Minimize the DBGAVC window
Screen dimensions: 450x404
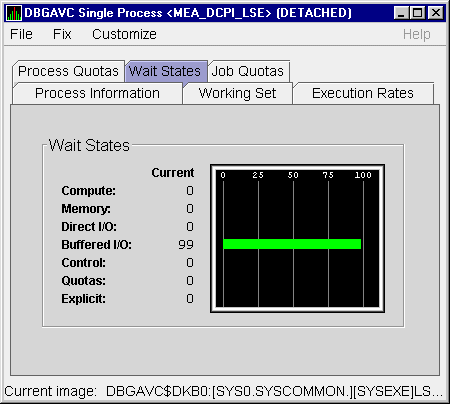click(401, 13)
